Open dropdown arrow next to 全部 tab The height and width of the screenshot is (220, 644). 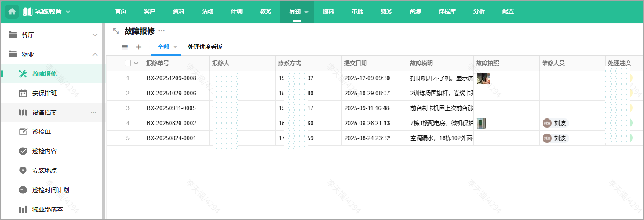[175, 47]
